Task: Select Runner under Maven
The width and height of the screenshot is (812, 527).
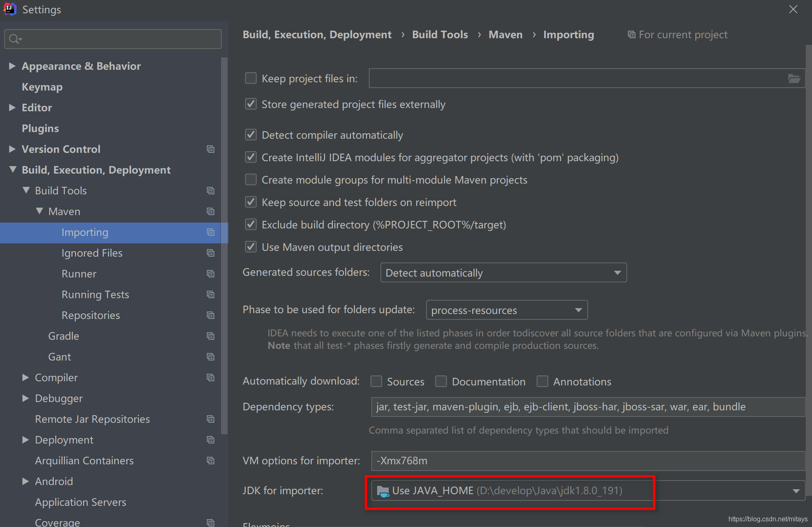Action: pos(79,274)
